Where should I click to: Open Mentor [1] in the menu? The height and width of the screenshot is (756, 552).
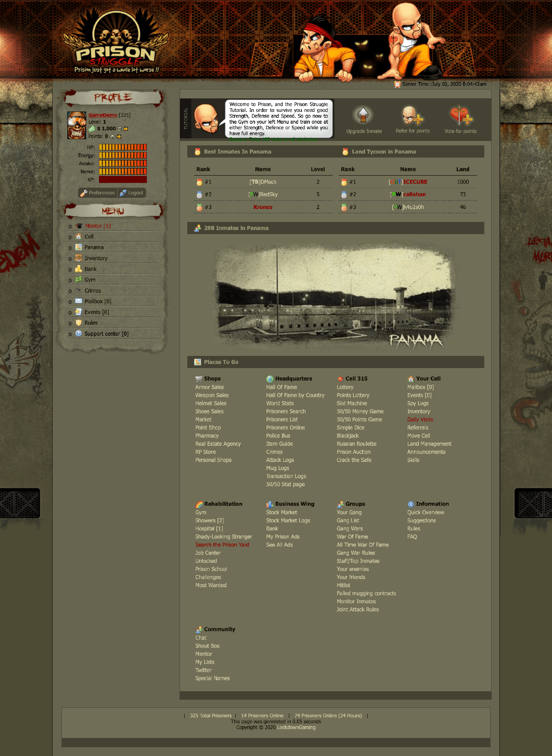98,226
